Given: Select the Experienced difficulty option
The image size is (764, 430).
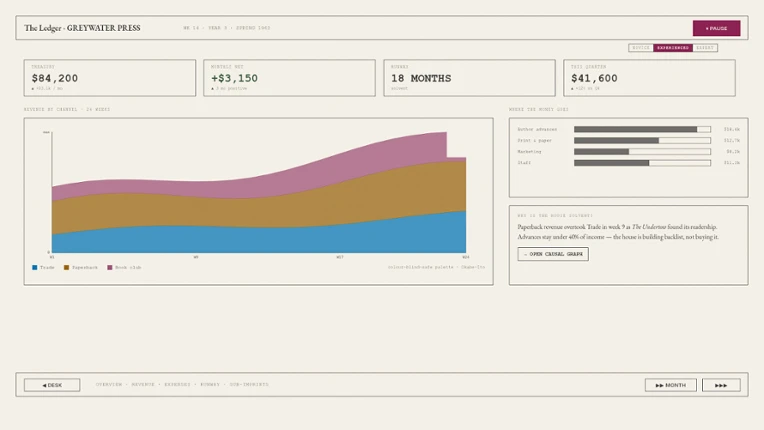Looking at the screenshot, I should (673, 48).
